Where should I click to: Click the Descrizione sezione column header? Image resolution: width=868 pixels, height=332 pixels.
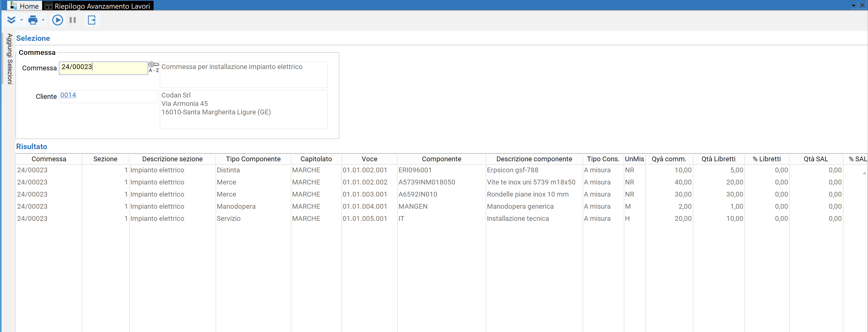(172, 159)
